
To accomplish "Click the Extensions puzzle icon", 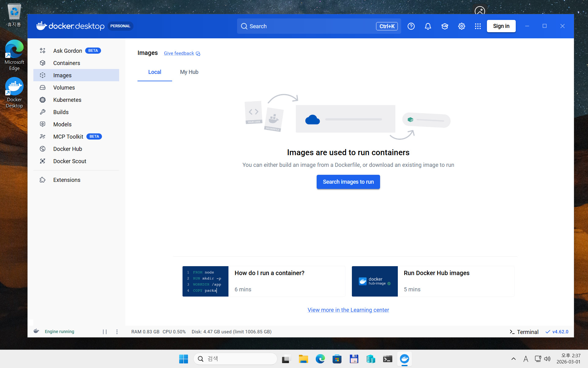I will [x=43, y=180].
